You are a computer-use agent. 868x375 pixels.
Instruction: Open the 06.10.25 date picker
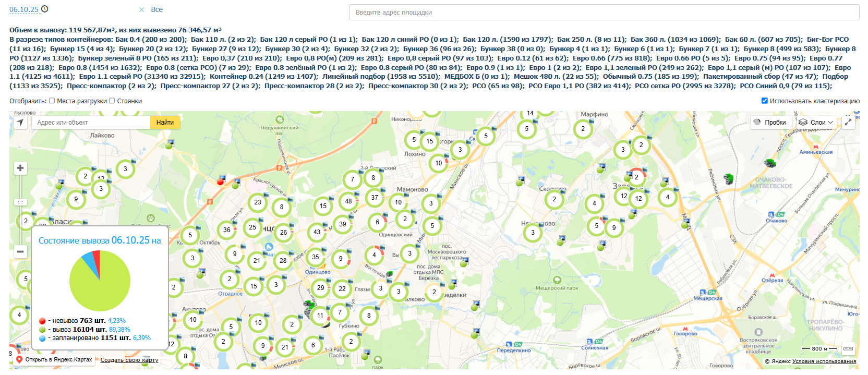point(24,9)
